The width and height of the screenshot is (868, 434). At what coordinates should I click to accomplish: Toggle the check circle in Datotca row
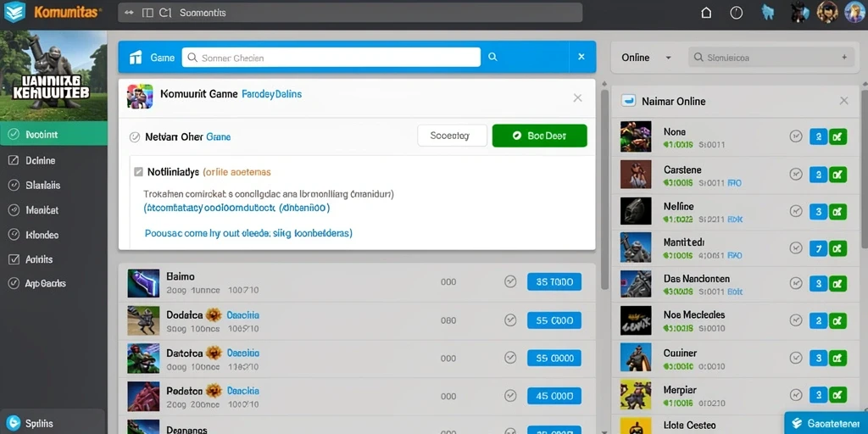tap(510, 359)
